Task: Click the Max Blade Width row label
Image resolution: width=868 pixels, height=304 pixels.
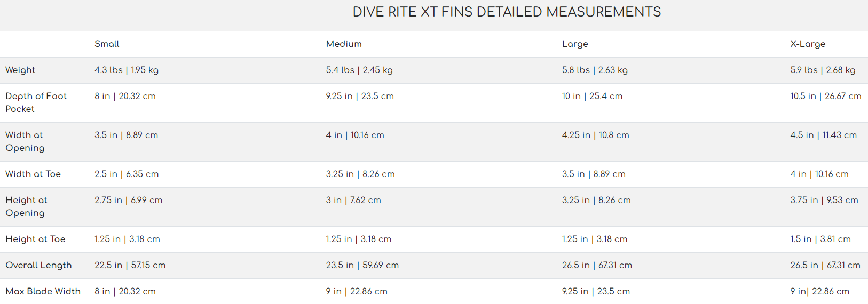Action: (43, 292)
